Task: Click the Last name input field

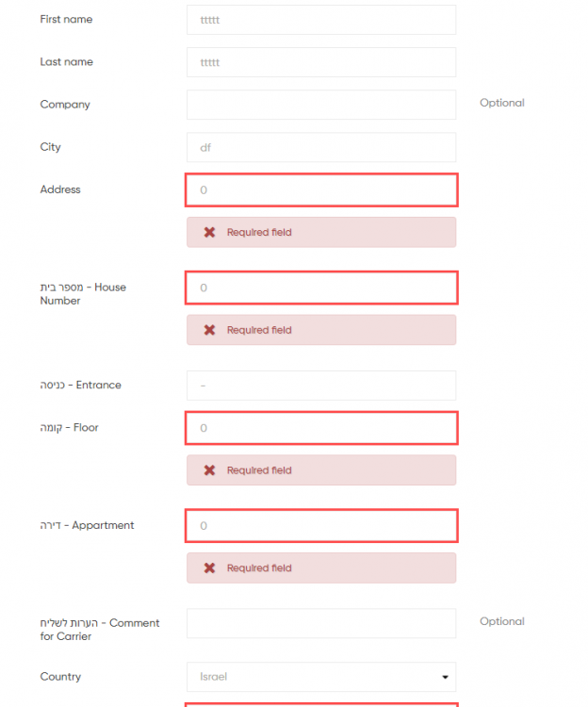Action: point(321,62)
